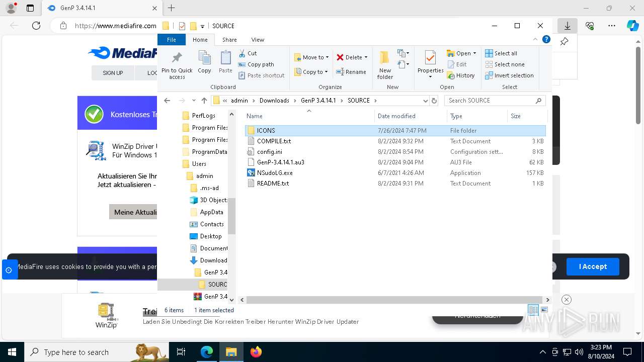Switch to Details view layout icon
644x362 pixels.
pos(533,310)
